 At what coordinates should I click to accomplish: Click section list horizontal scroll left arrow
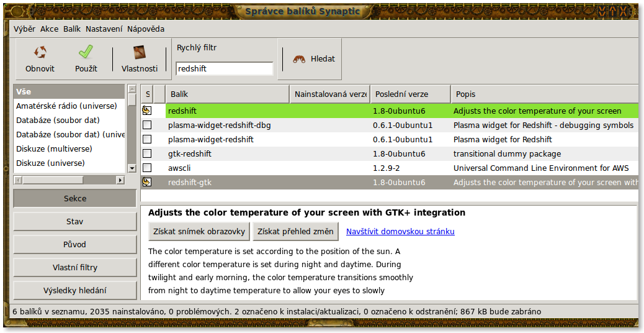[x=18, y=180]
